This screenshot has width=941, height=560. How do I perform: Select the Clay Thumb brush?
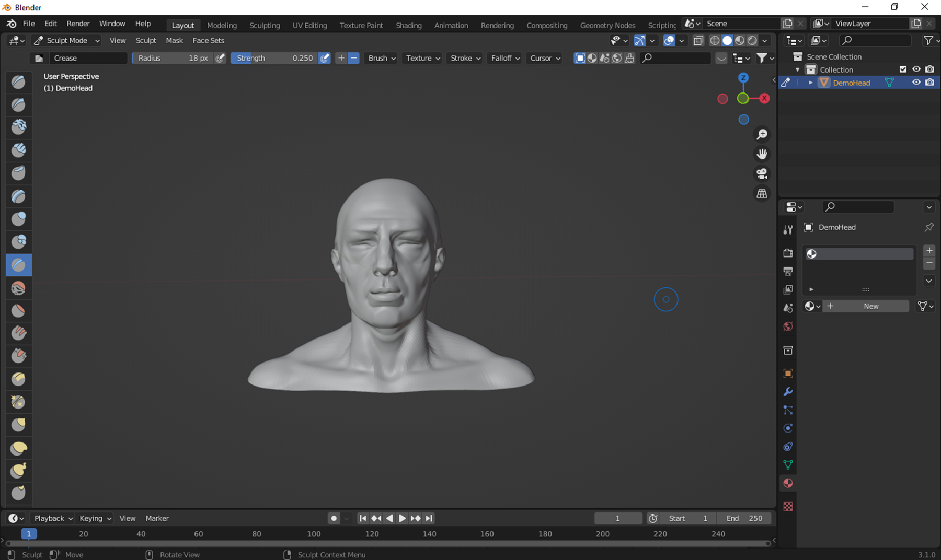click(19, 172)
